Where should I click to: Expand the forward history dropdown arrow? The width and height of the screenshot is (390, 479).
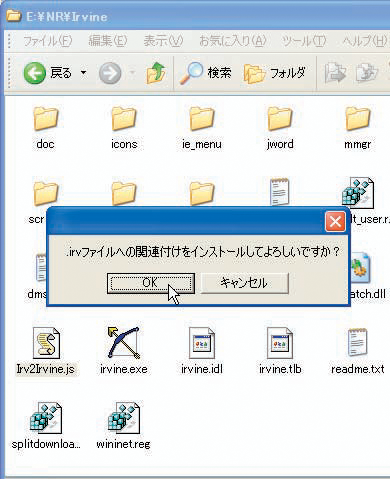point(132,73)
